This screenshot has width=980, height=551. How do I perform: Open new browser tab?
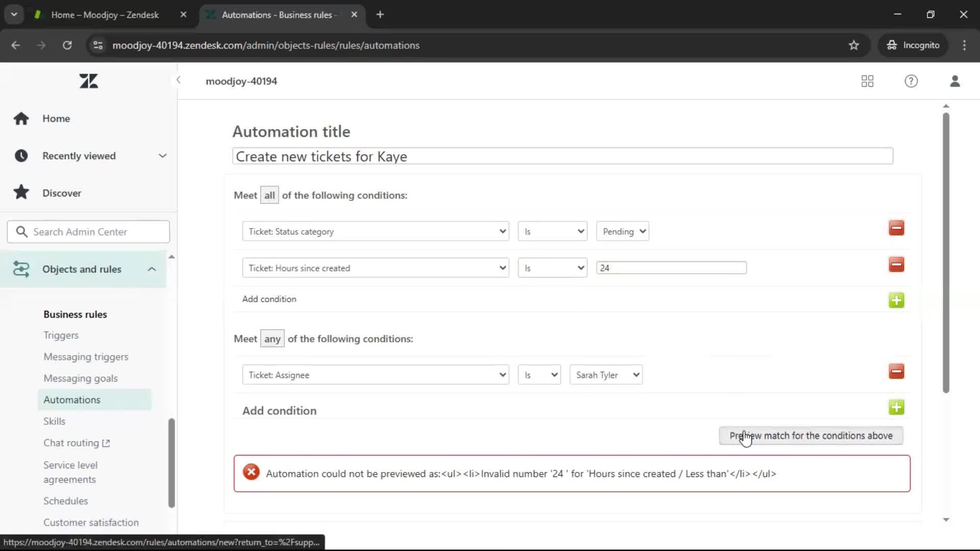tap(380, 14)
